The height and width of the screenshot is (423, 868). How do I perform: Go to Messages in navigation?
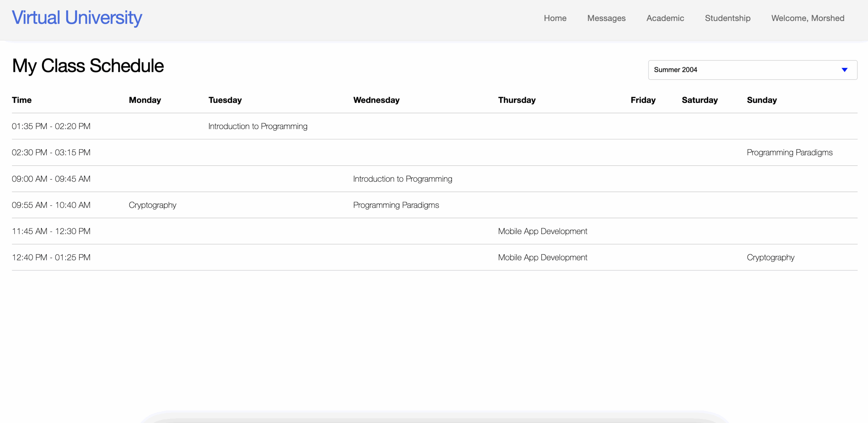coord(606,18)
